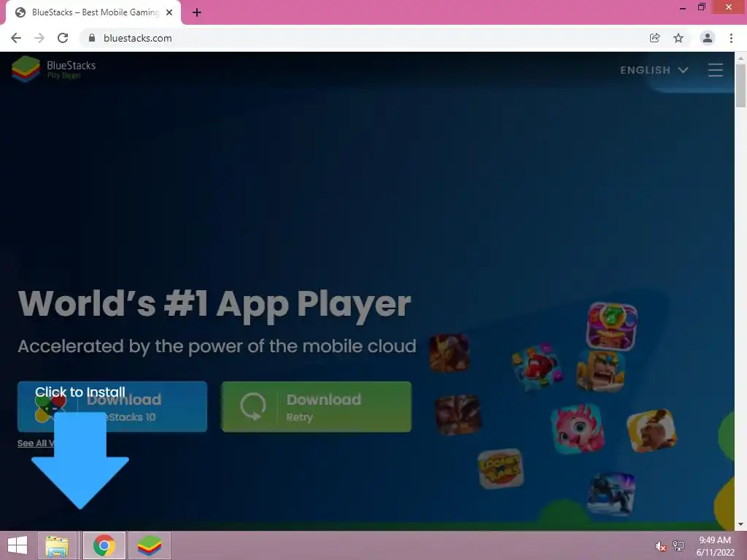
Task: Click the pink dragon game icon
Action: point(578,429)
